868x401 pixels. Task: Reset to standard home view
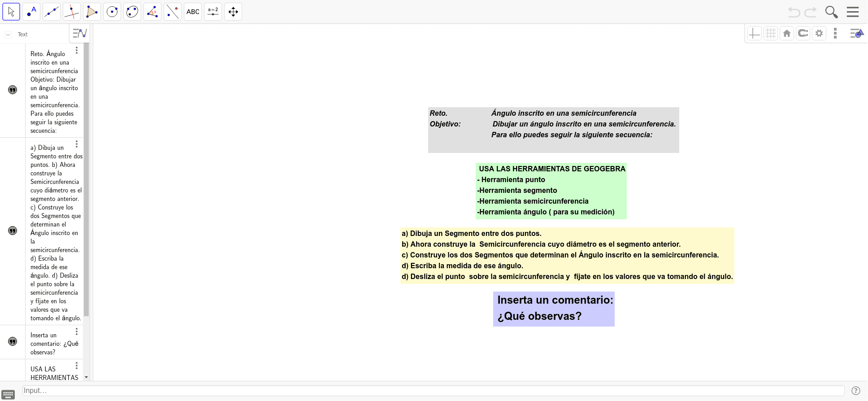click(787, 33)
